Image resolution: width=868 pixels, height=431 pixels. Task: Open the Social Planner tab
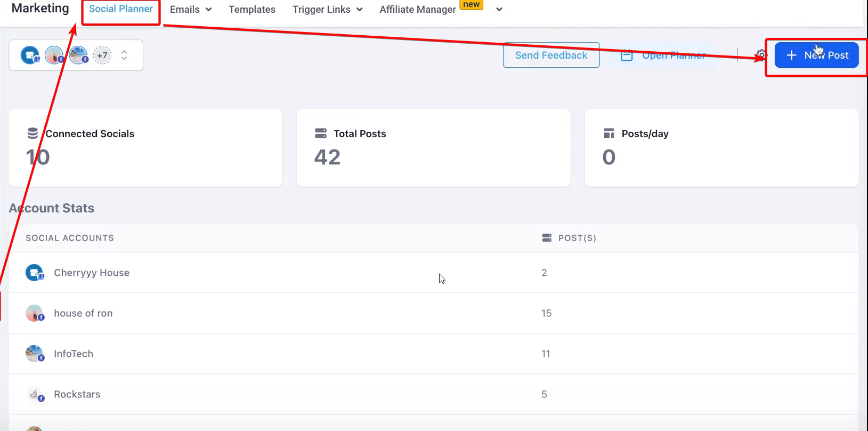click(x=121, y=9)
